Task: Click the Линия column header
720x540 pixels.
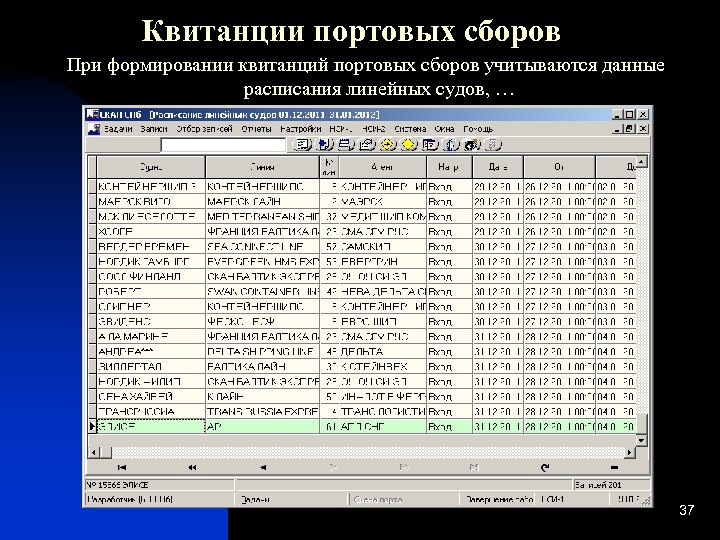Action: click(x=263, y=167)
